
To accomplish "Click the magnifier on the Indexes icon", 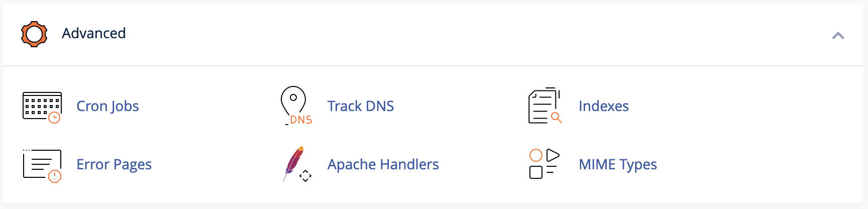I will (556, 118).
